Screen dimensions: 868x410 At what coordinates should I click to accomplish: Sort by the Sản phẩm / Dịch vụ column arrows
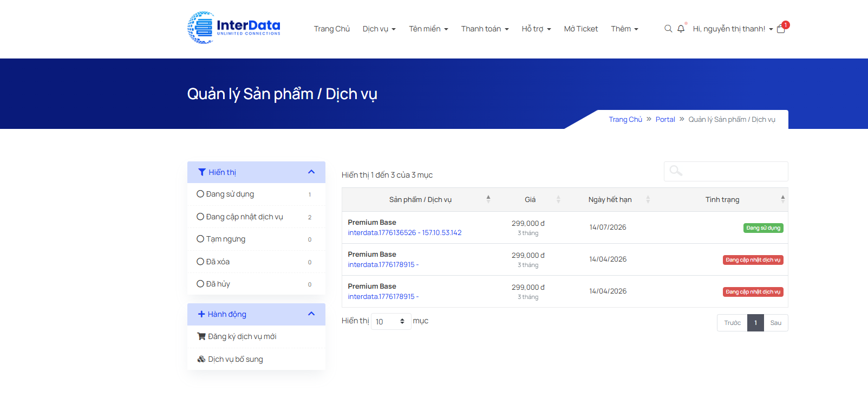488,199
